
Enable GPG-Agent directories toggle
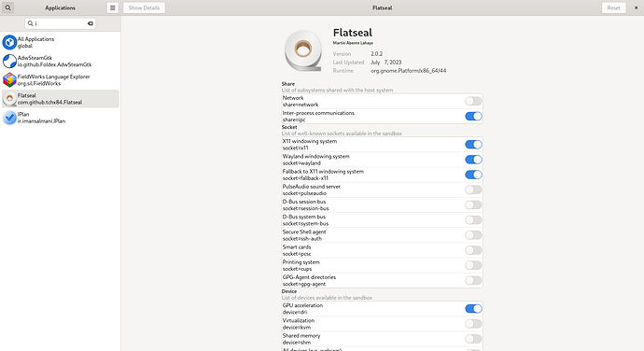[473, 280]
